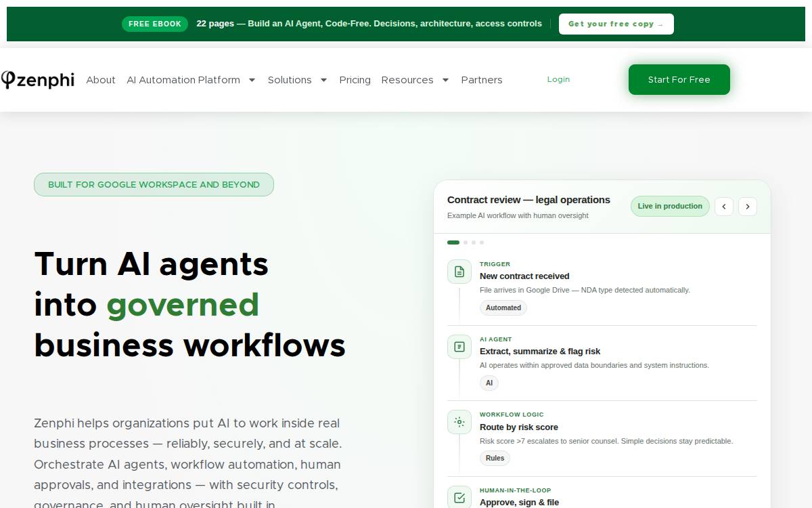Click Contract review — legal operations title
This screenshot has height=508, width=812.
[528, 200]
